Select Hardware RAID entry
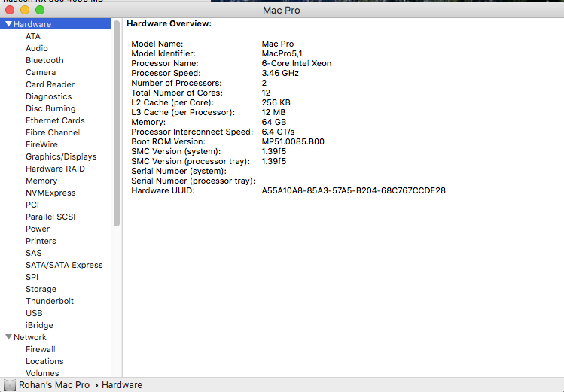 tap(55, 169)
